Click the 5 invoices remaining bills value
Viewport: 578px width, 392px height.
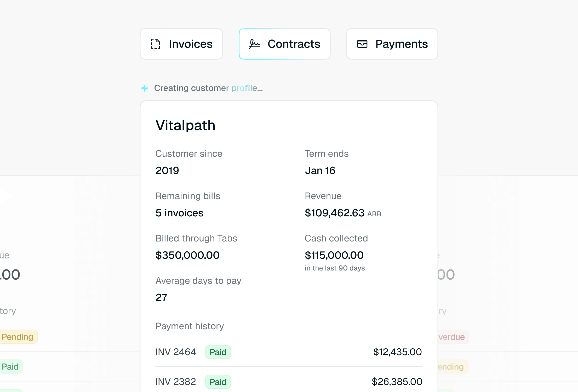pyautogui.click(x=179, y=213)
